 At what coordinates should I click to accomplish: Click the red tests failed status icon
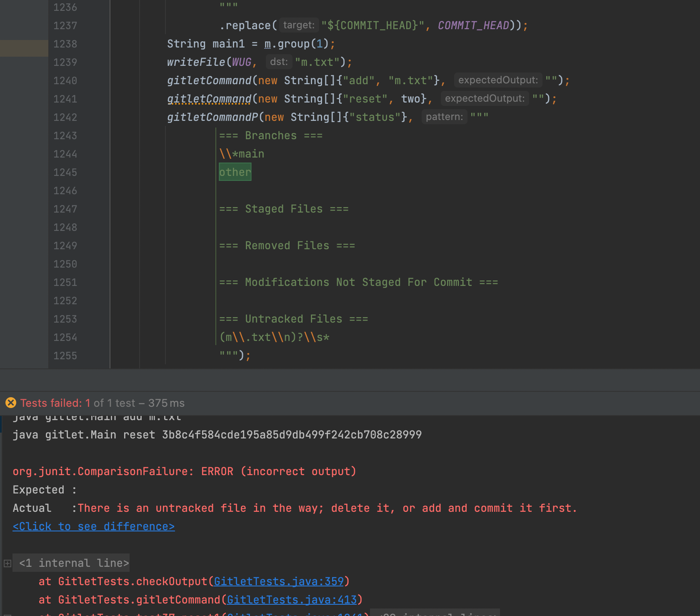(x=11, y=403)
